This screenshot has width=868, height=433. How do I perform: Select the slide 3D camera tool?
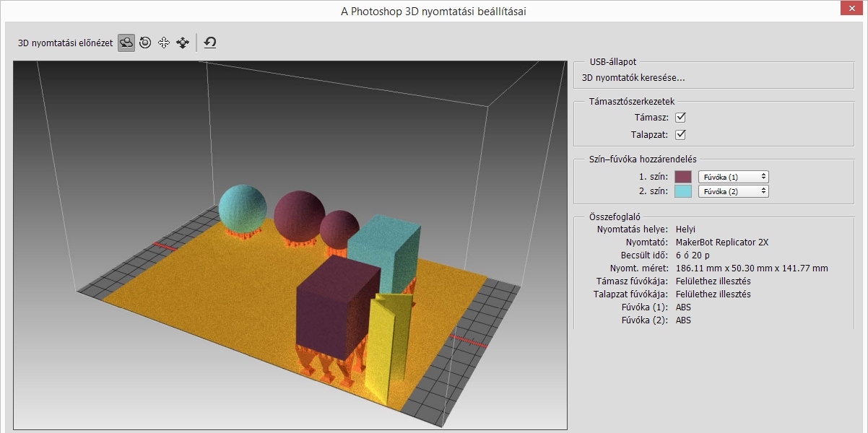(x=182, y=43)
